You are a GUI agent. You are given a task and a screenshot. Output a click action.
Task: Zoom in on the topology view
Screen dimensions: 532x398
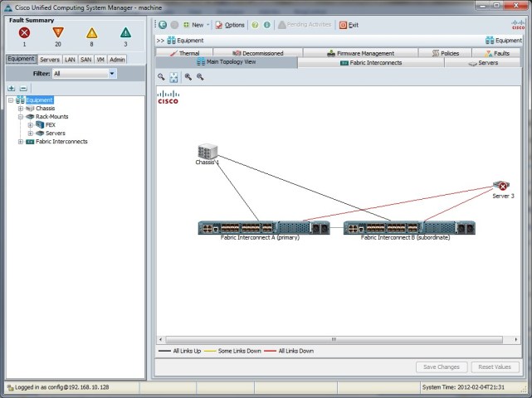pos(188,77)
